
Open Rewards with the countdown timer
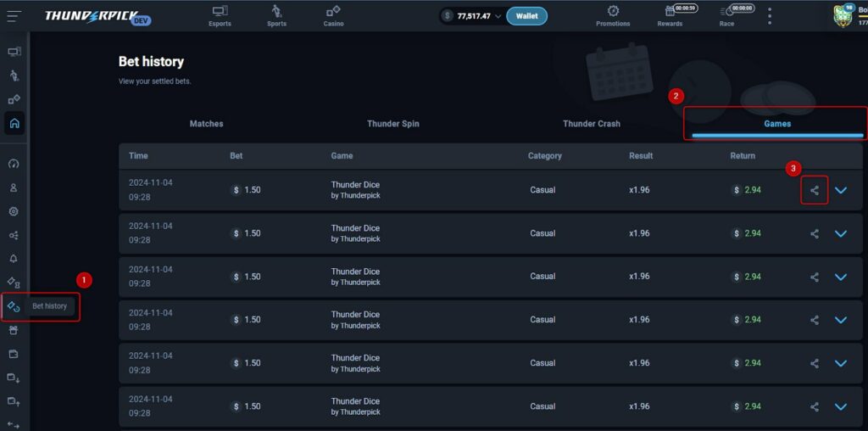tap(670, 16)
